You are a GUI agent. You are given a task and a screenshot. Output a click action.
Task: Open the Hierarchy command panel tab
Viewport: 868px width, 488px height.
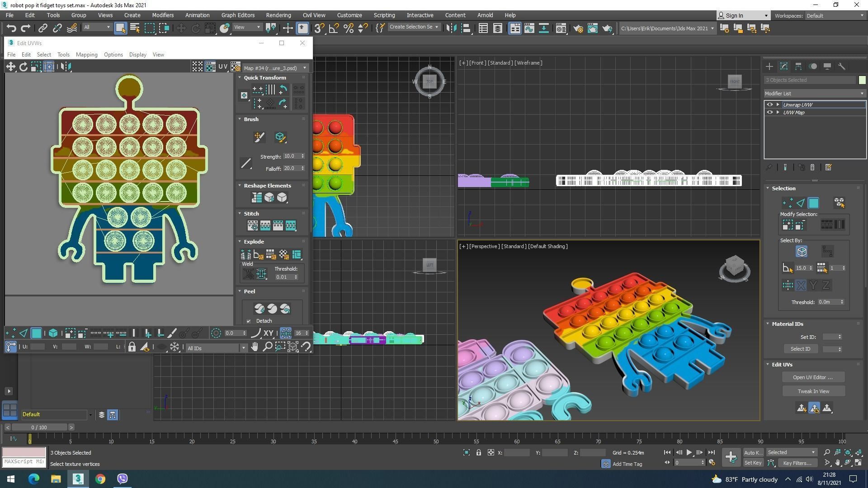pyautogui.click(x=798, y=66)
